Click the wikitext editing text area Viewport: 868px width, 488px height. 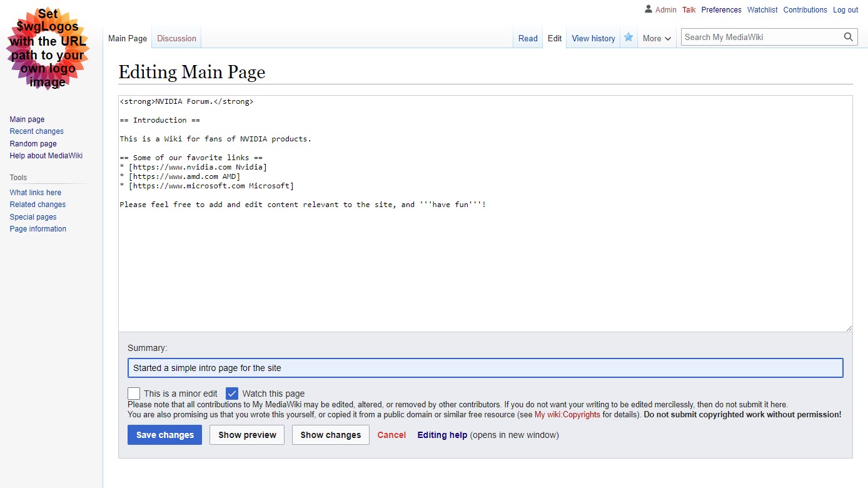(485, 213)
